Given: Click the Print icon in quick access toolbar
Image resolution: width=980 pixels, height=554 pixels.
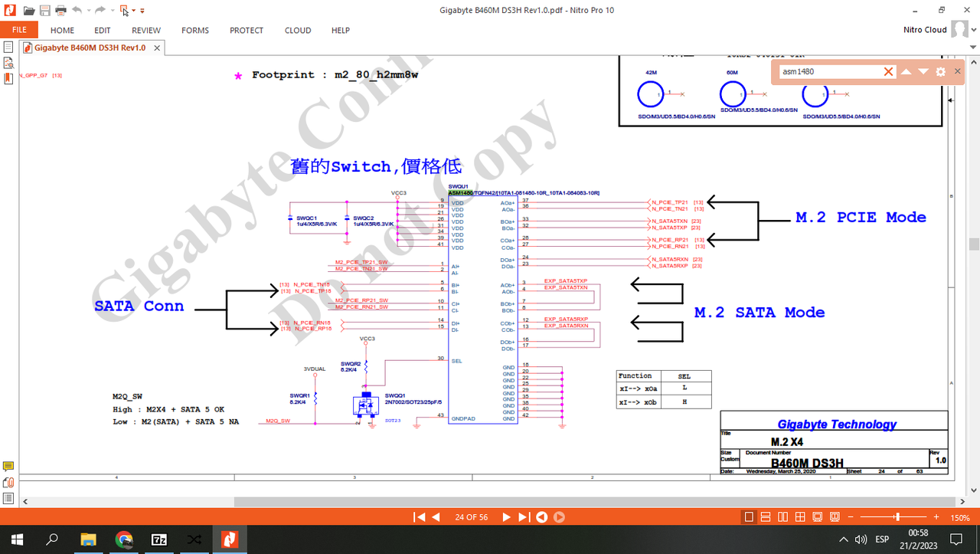Looking at the screenshot, I should (60, 11).
